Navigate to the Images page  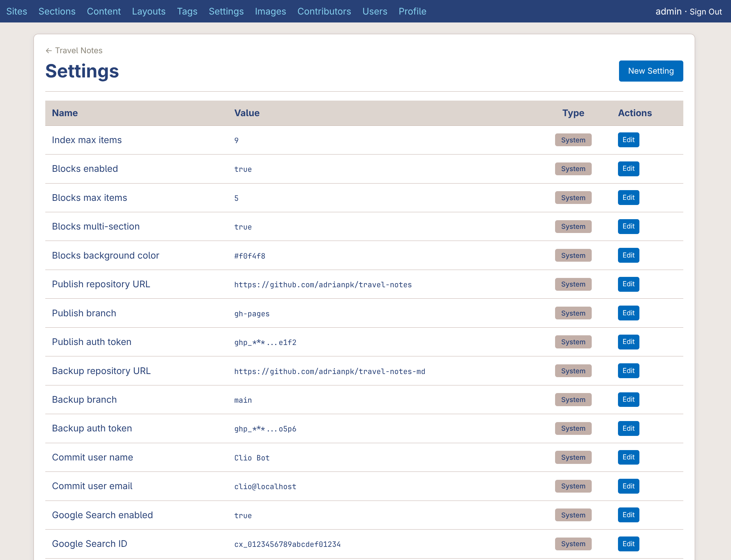coord(270,11)
